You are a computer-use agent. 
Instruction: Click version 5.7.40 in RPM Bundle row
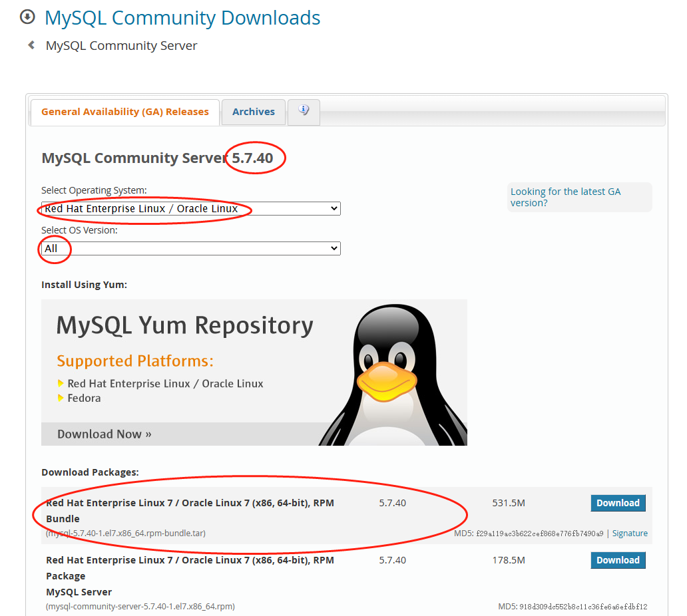point(392,503)
